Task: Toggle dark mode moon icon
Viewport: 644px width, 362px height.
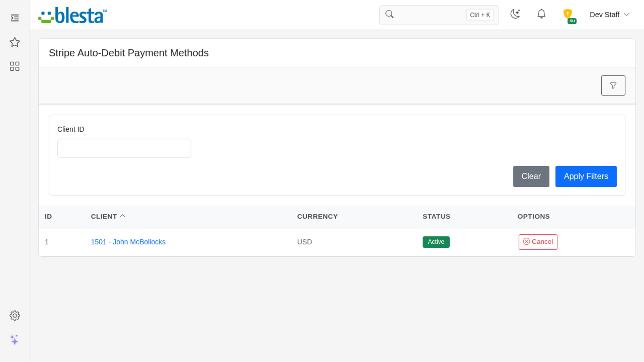Action: 515,14
